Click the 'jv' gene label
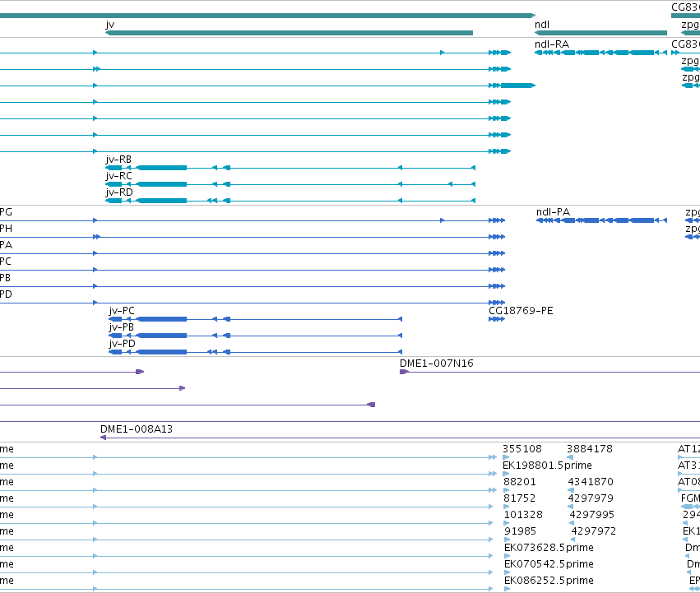The width and height of the screenshot is (700, 593). [110, 25]
